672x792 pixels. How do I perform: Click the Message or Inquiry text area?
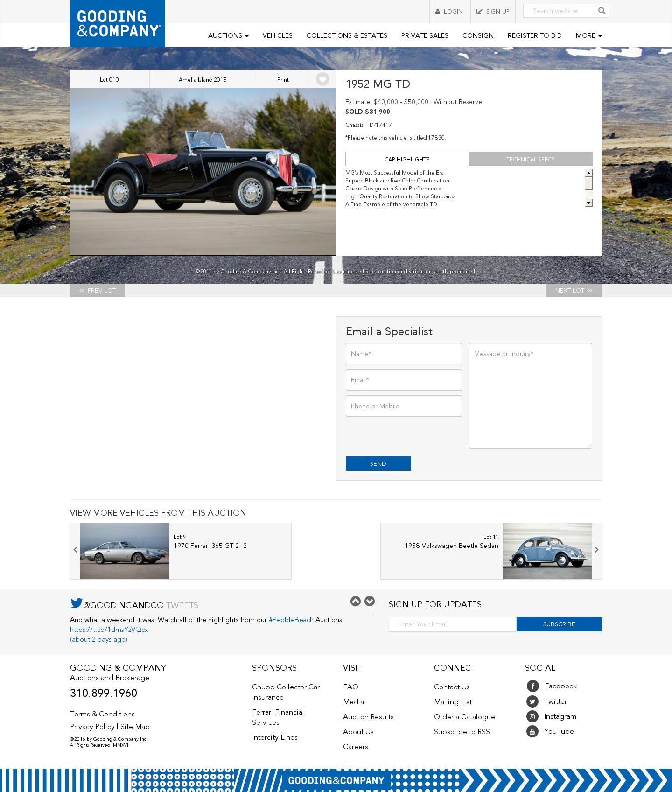click(x=531, y=396)
